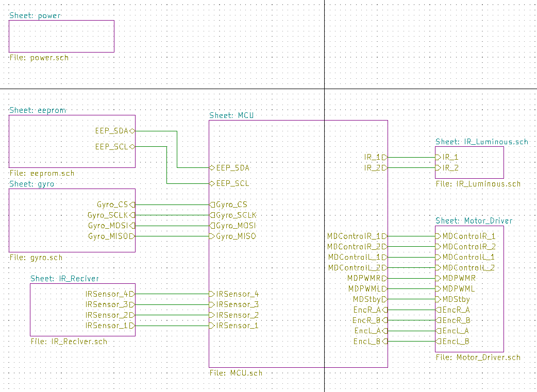537x392 pixels.
Task: Select IR_2 pin label in IR_Luminous sheet
Action: (x=451, y=168)
